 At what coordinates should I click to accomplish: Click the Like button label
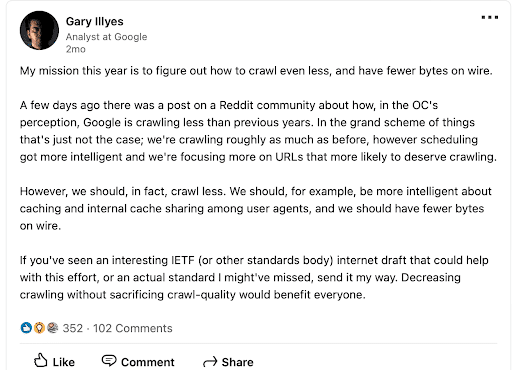tap(63, 362)
